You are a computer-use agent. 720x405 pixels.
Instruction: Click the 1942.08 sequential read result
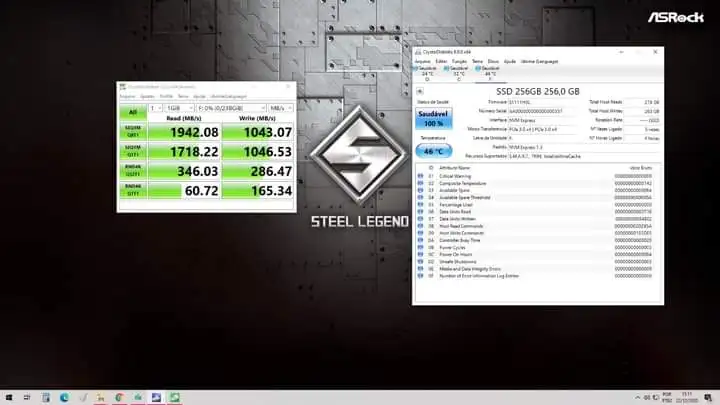(x=184, y=132)
